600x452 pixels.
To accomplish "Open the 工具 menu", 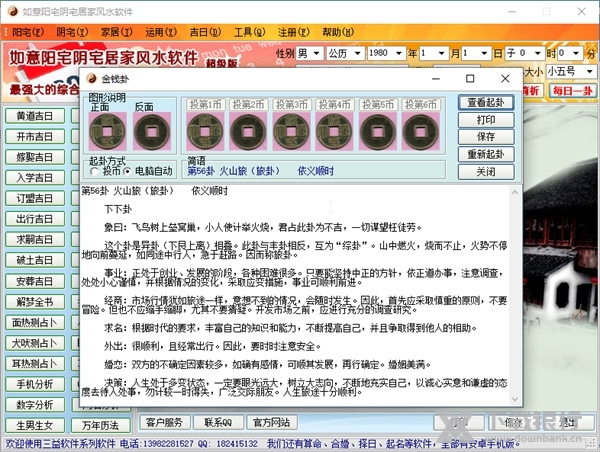I will coord(249,32).
